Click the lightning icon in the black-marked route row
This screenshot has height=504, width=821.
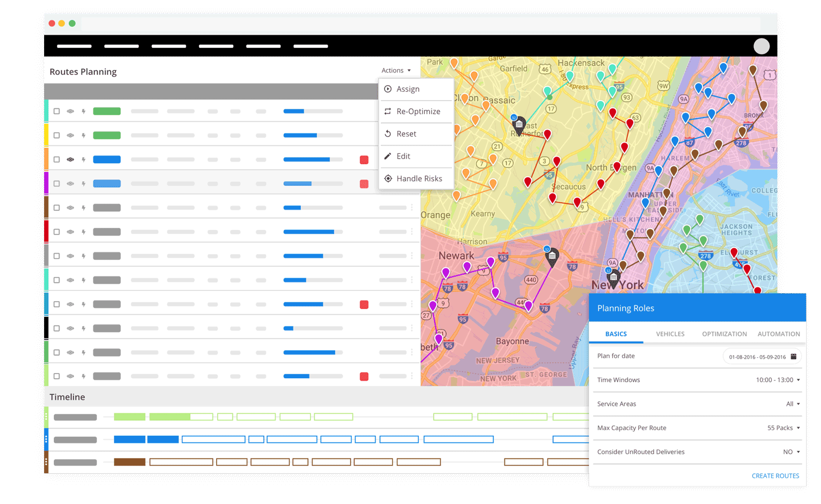84,328
